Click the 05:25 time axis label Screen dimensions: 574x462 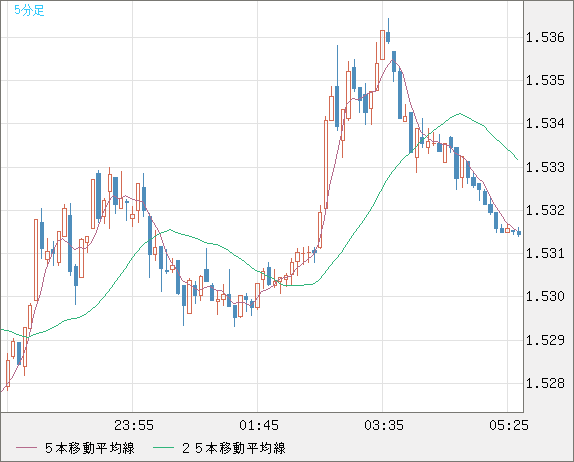pyautogui.click(x=509, y=425)
